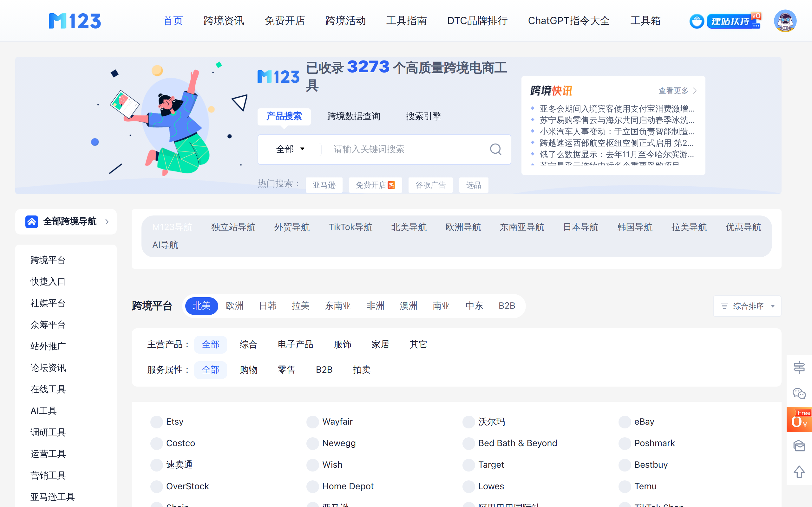Choose 拍卖 service attribute option
Viewport: 812px width, 507px height.
(x=361, y=370)
